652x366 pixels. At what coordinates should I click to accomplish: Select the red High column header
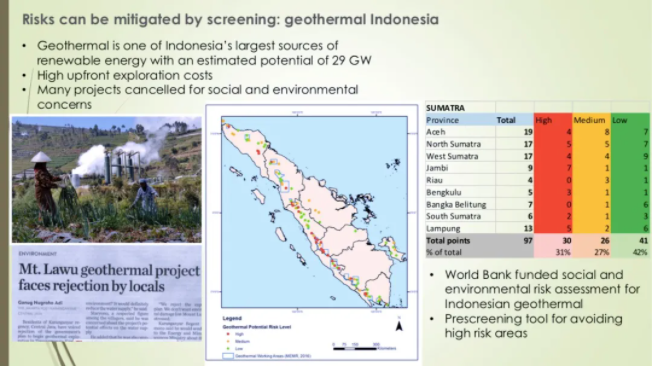point(553,120)
